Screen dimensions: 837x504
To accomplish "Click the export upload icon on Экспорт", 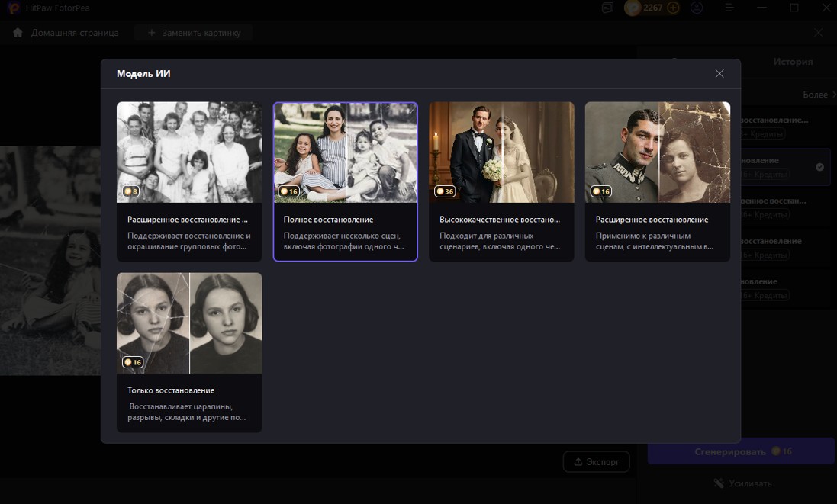I will [578, 462].
